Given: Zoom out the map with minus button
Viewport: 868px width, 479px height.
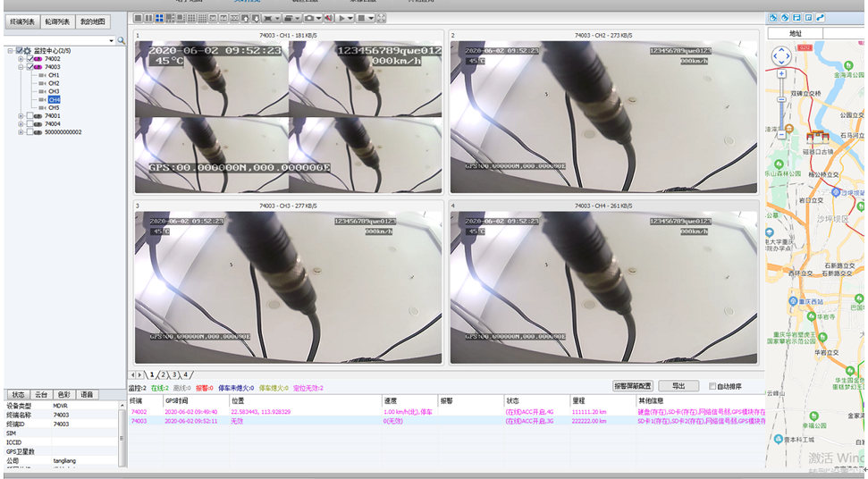Looking at the screenshot, I should (781, 134).
